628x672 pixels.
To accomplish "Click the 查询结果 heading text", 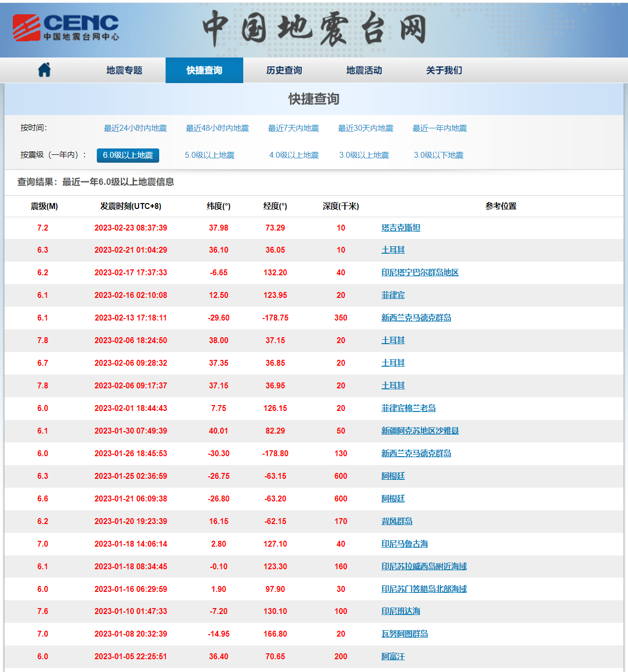I will point(96,182).
